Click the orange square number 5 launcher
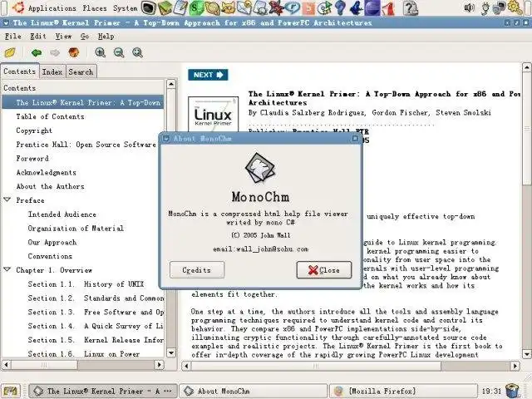 click(308, 7)
